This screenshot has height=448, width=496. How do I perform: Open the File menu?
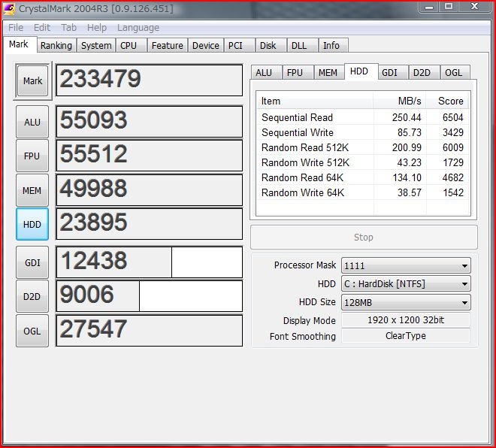(x=16, y=28)
